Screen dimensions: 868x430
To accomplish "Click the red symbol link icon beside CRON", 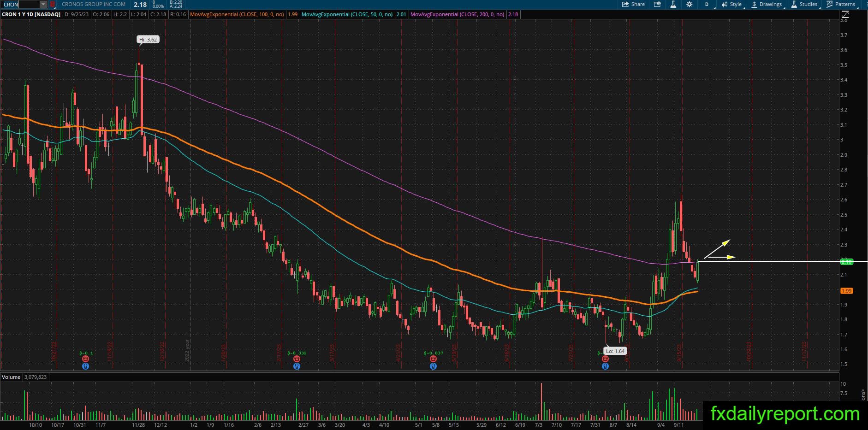I will (53, 4).
